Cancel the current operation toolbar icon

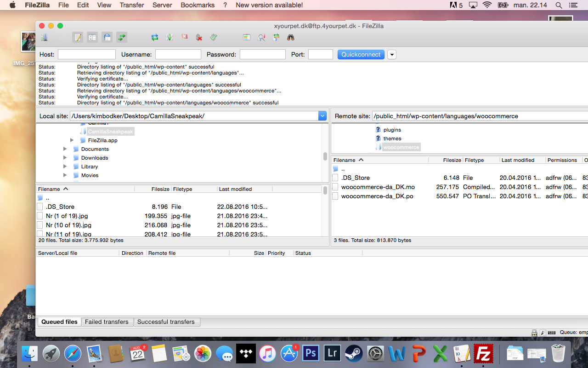point(184,37)
